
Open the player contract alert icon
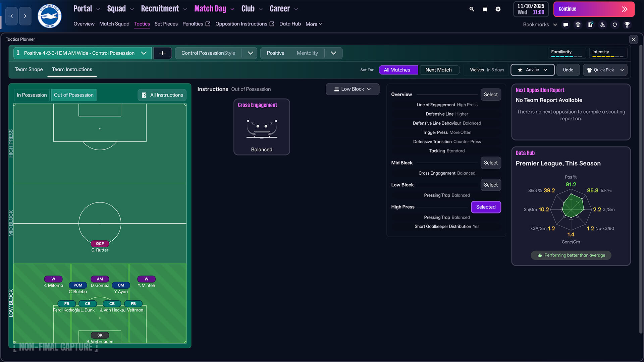coord(590,25)
